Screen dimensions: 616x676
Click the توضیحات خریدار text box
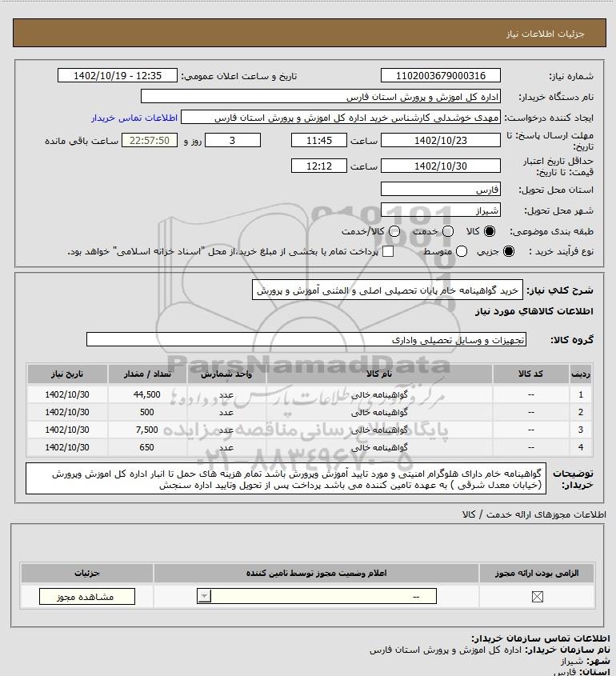(x=286, y=478)
